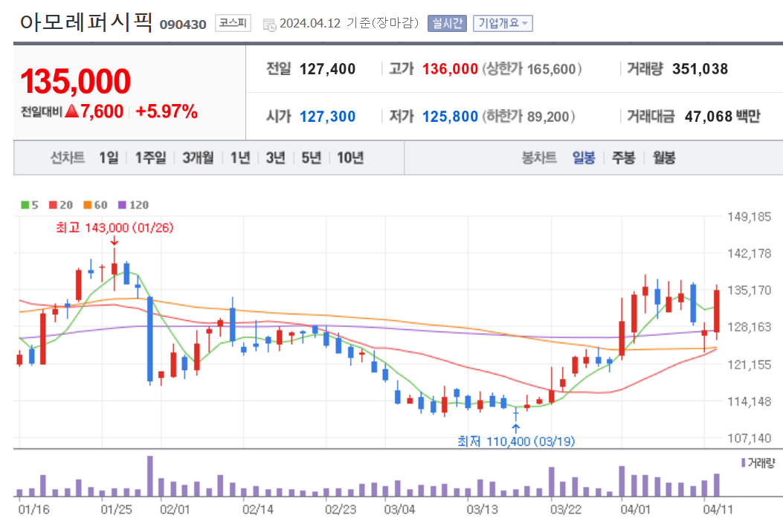
Task: Click the 01/16 date axis label
Action: tap(34, 510)
